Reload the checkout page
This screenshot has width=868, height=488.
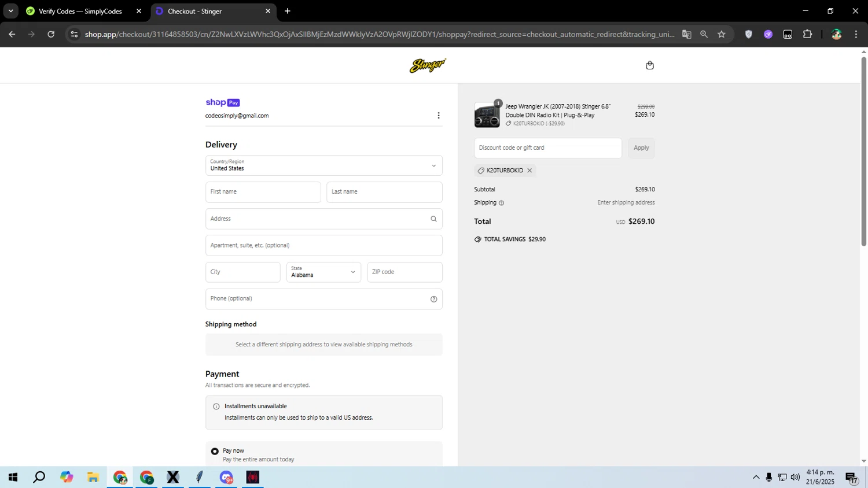click(51, 34)
